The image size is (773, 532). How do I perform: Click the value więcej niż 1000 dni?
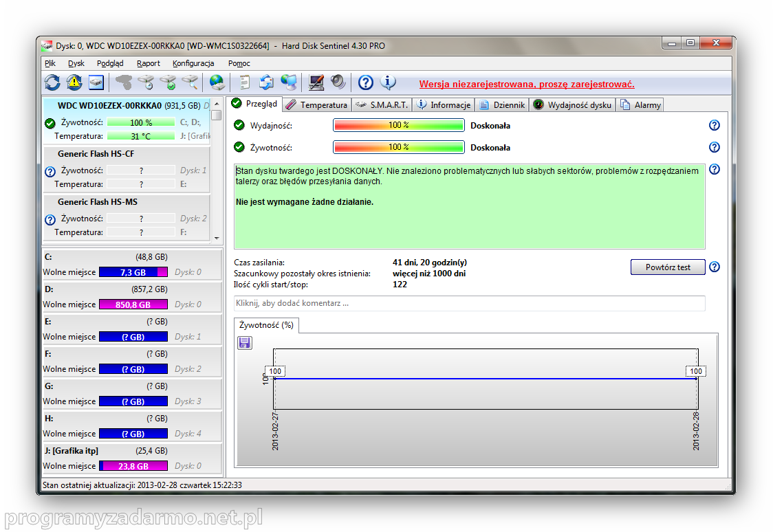(x=429, y=274)
